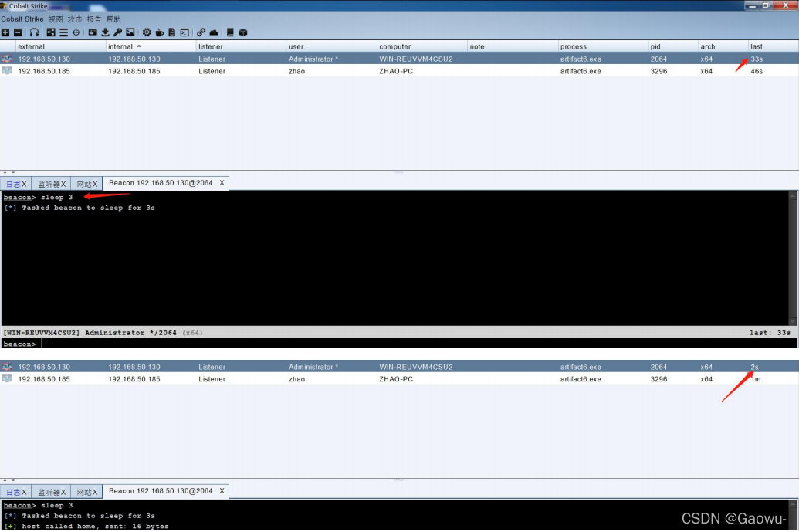This screenshot has width=799, height=532.
Task: Click the upper beacon console vertical scrollbar
Action: point(792,259)
